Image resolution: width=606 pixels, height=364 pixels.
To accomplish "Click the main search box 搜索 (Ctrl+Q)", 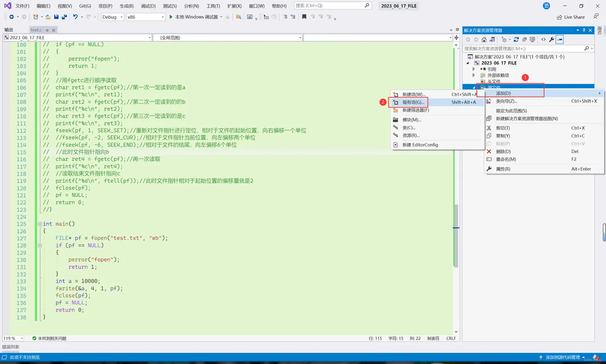I will [333, 6].
